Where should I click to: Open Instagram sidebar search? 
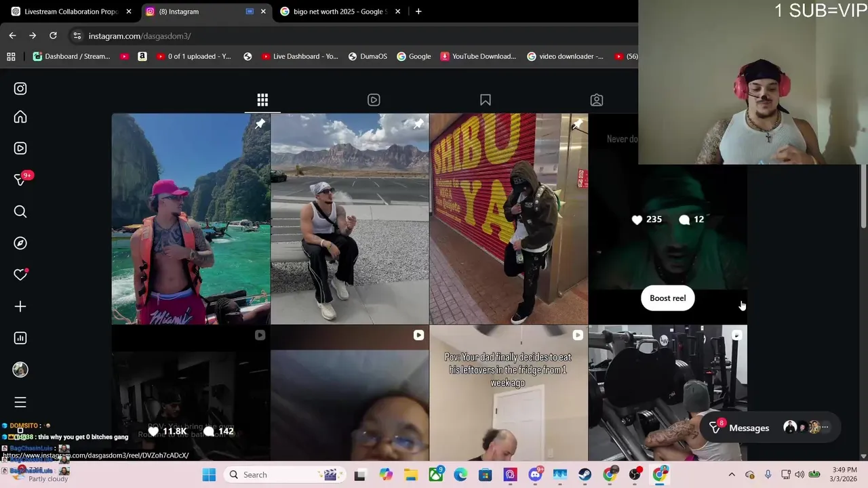(x=20, y=212)
